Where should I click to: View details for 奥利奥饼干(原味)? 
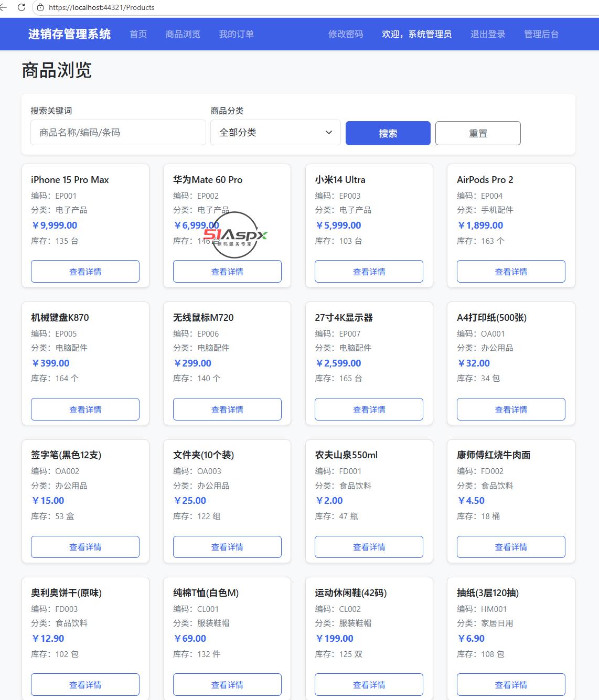point(85,685)
